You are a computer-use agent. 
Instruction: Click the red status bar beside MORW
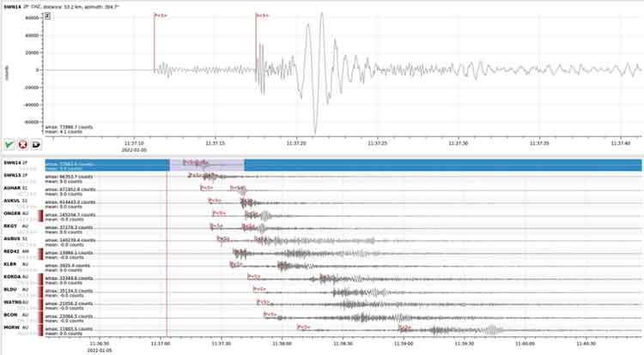(40, 330)
